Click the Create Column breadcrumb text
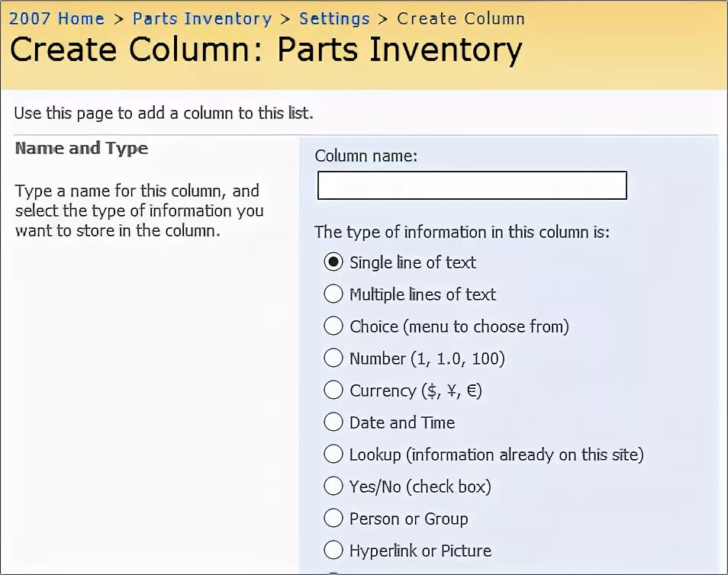This screenshot has height=575, width=728. click(461, 19)
